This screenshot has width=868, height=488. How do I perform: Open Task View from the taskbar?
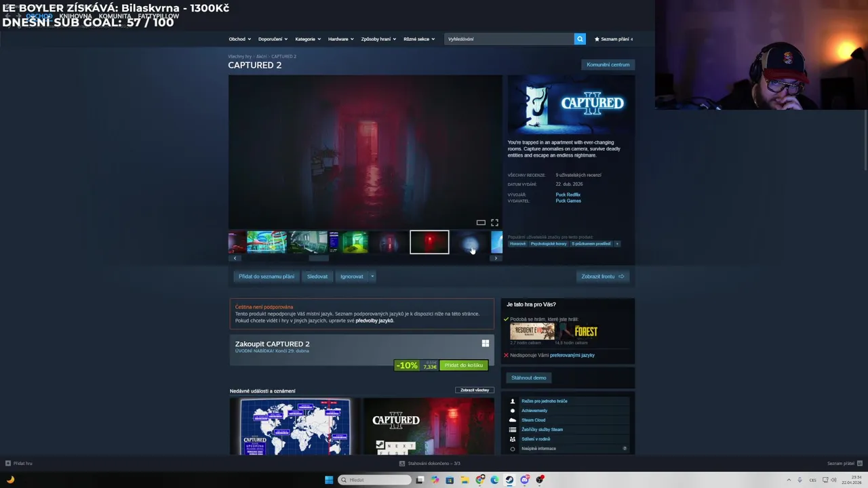(x=420, y=480)
